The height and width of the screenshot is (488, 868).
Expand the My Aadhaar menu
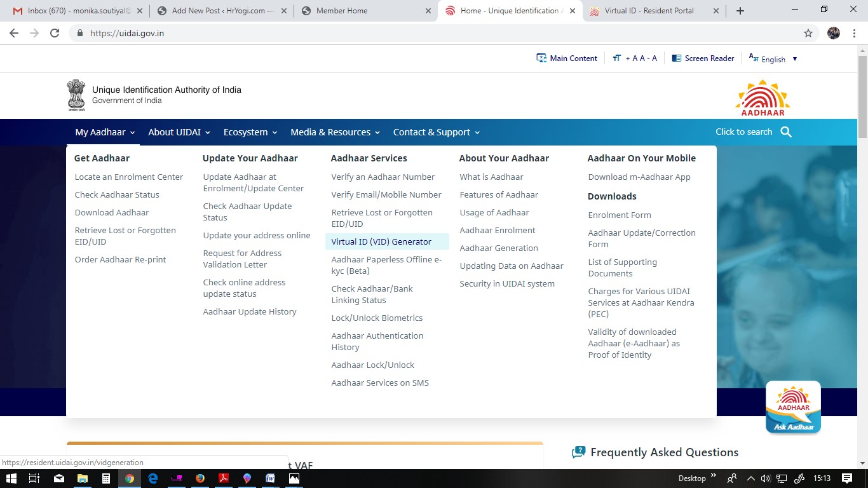point(105,132)
